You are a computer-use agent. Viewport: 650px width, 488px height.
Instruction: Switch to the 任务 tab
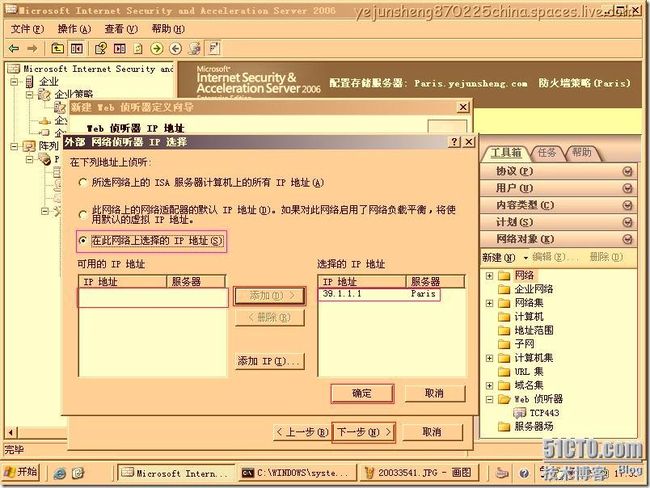tap(547, 153)
